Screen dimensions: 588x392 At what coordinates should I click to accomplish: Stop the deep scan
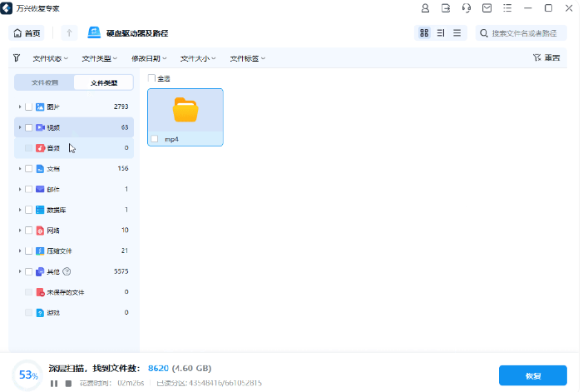click(x=68, y=384)
